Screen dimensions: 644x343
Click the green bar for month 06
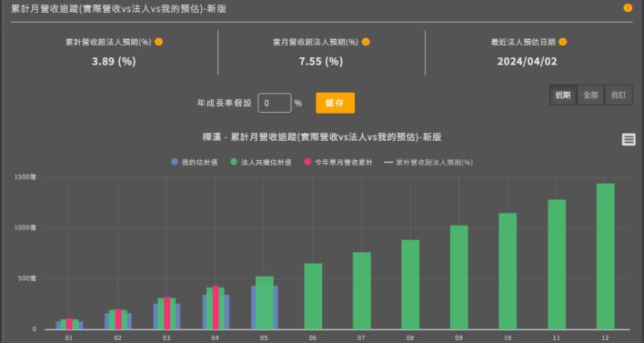click(313, 296)
